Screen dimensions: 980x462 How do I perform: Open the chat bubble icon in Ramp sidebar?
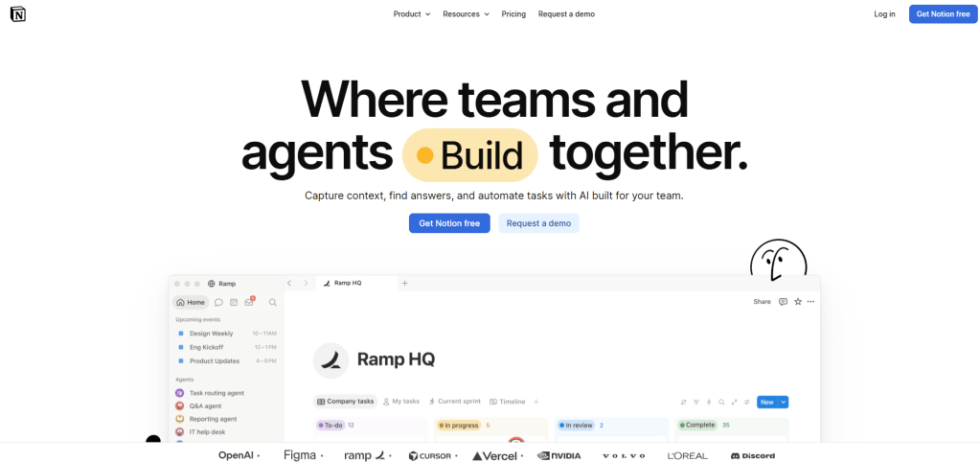click(x=218, y=303)
